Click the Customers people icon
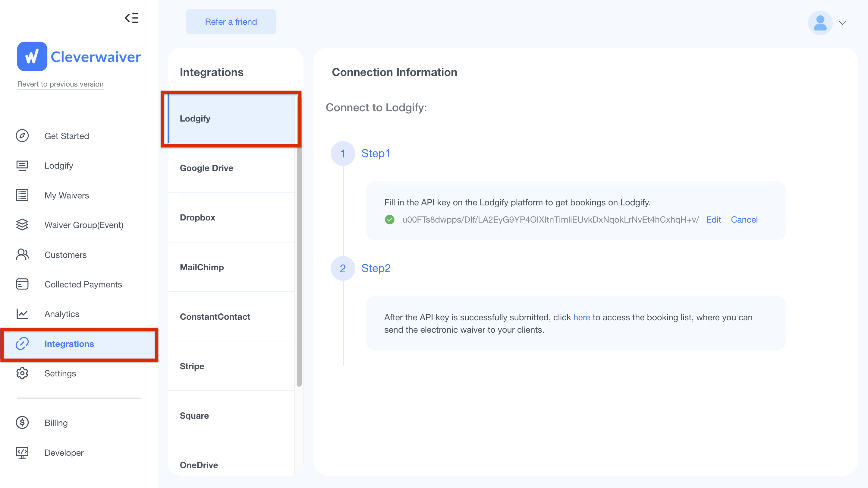Screen dimensions: 868x488 click(22, 255)
